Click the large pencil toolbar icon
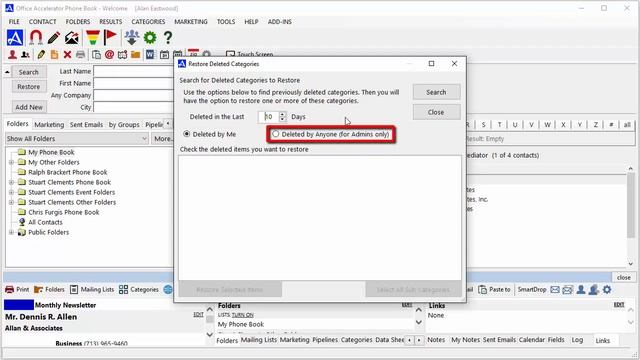This screenshot has width=640, height=360. [53, 38]
